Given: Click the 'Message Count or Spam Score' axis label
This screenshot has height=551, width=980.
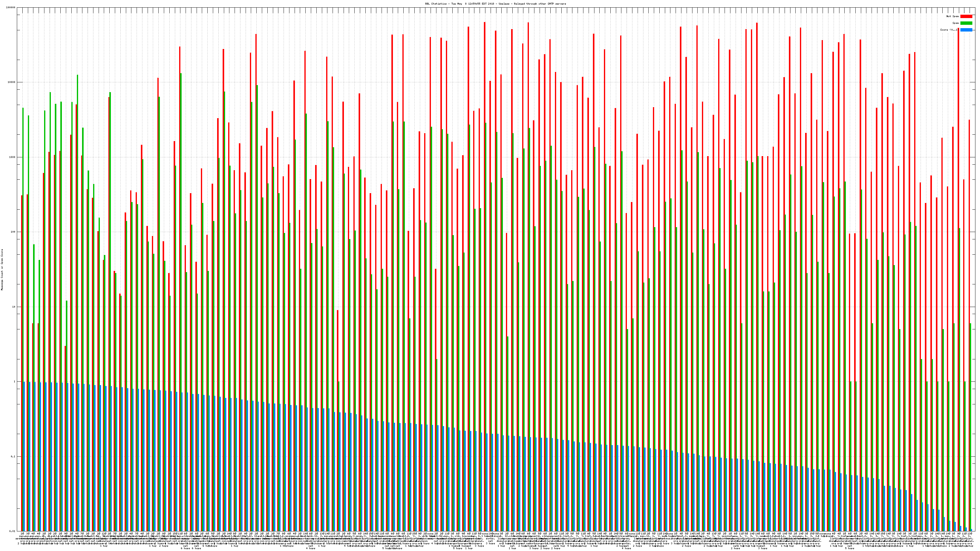Looking at the screenshot, I should (x=2, y=270).
